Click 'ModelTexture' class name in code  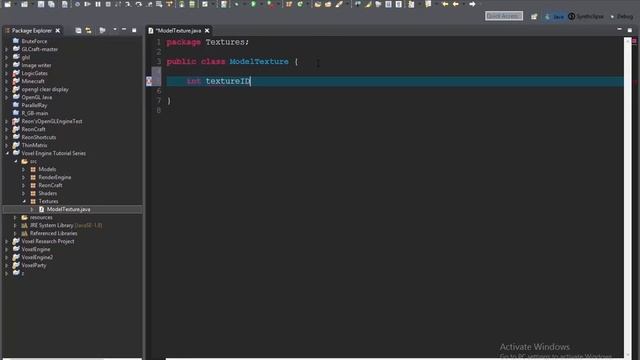(259, 62)
